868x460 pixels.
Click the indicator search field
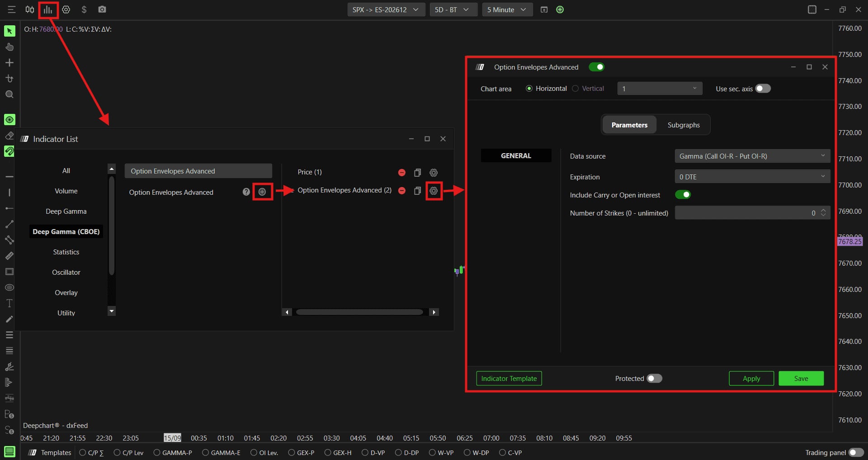(198, 171)
